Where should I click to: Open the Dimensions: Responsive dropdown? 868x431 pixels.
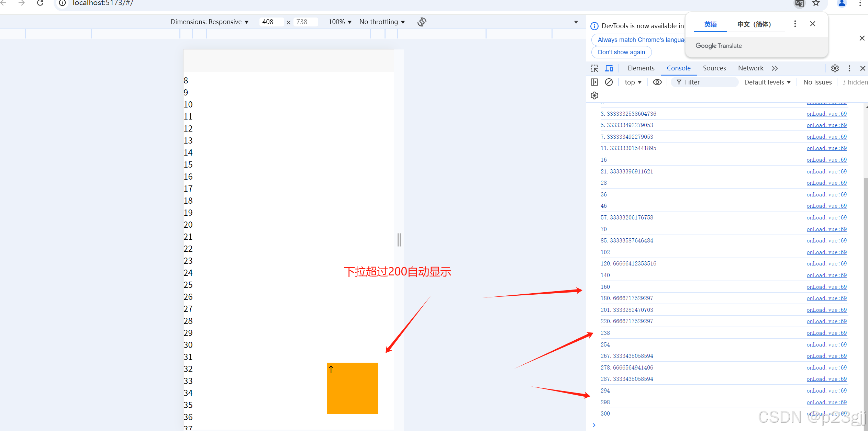[209, 22]
